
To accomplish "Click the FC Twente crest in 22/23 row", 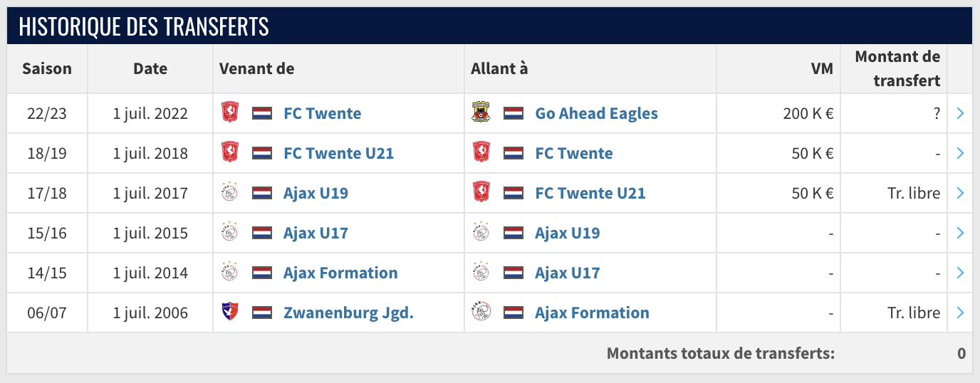I will coord(229,113).
